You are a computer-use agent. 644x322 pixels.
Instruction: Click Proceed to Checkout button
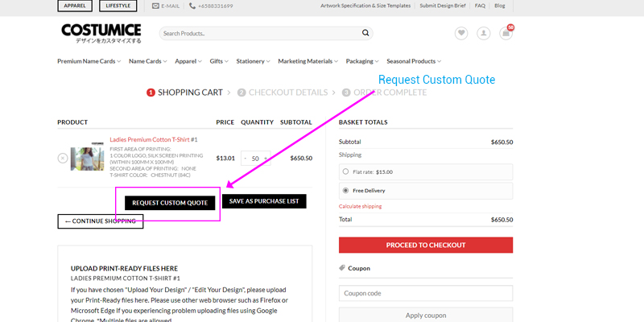point(426,246)
